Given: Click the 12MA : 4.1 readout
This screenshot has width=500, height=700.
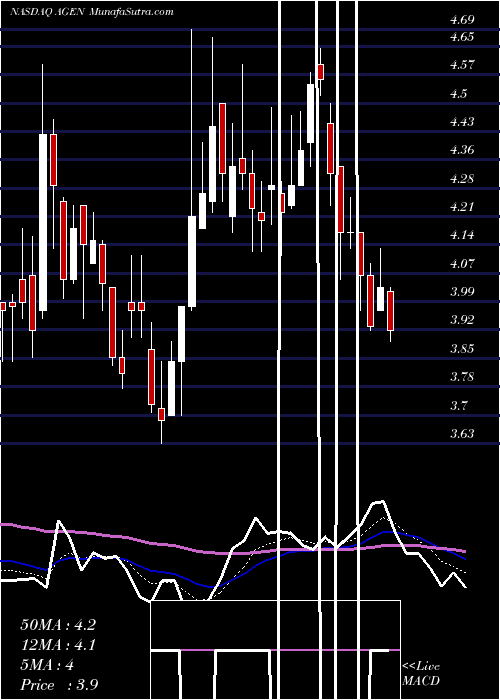Looking at the screenshot, I should pos(58,645).
